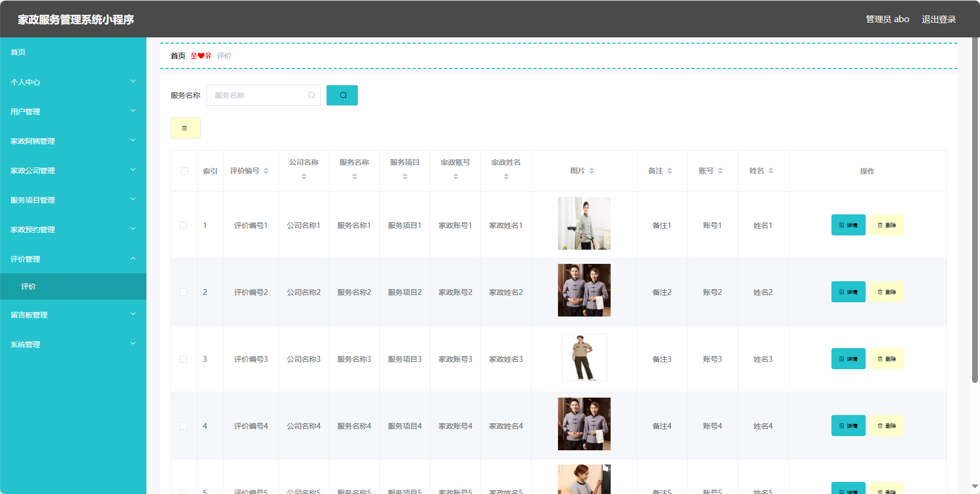Check the checkbox for row 1

(183, 225)
